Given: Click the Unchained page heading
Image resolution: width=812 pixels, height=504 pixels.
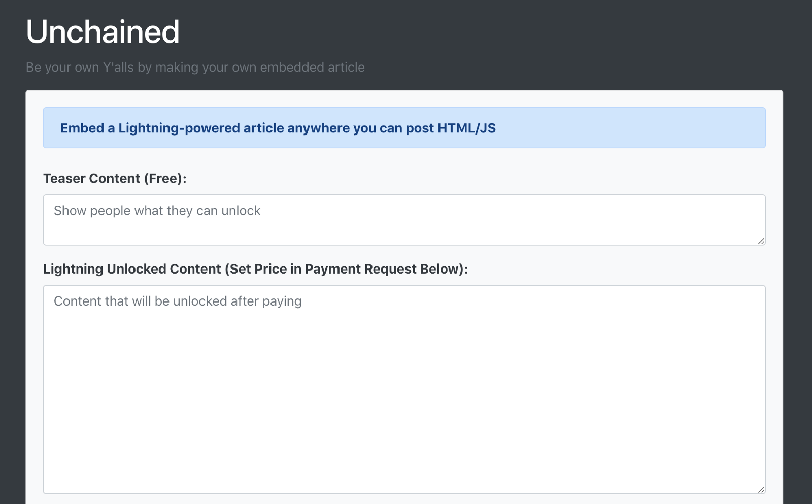Looking at the screenshot, I should click(x=103, y=32).
